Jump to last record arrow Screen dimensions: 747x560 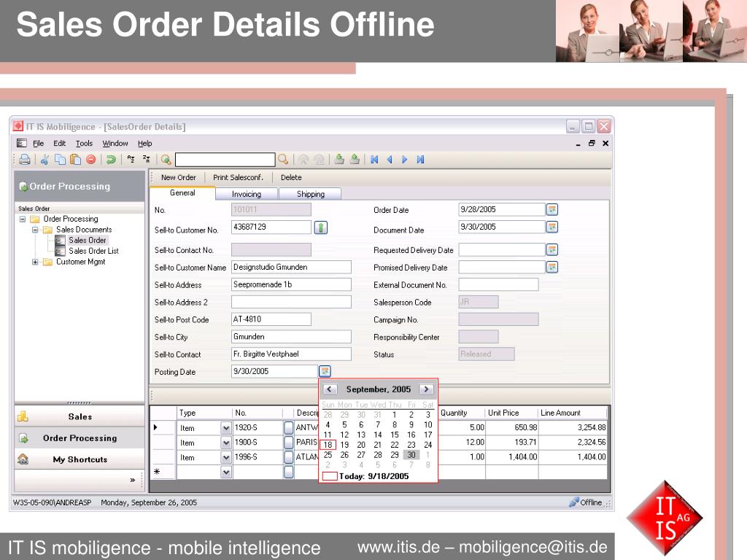point(420,160)
